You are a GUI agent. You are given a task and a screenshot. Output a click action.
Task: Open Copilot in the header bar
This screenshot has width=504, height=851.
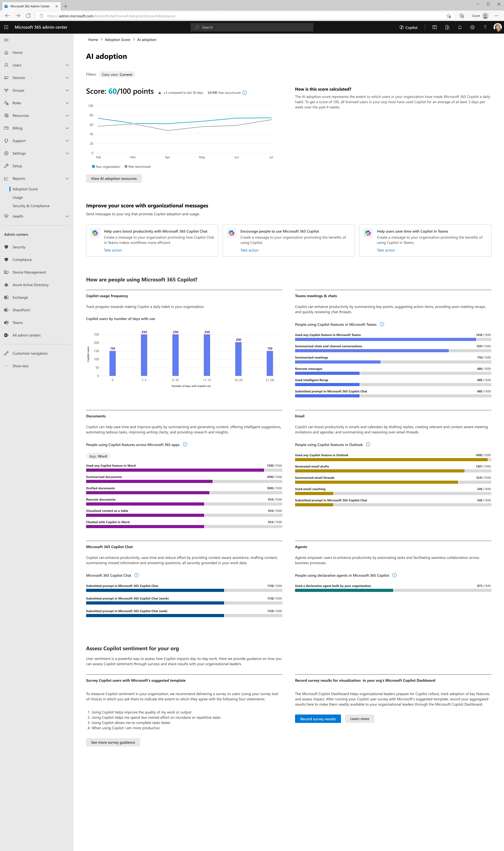point(409,28)
